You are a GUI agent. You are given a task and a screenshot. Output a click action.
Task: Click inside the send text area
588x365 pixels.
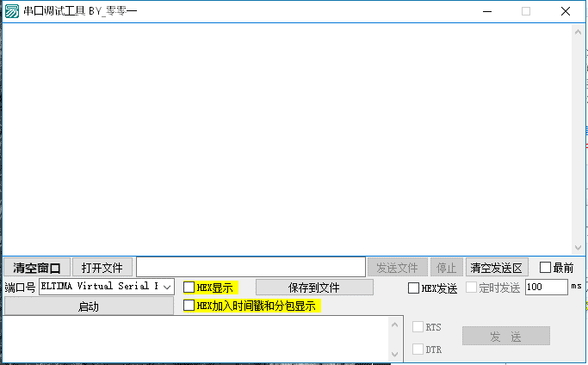(x=195, y=339)
